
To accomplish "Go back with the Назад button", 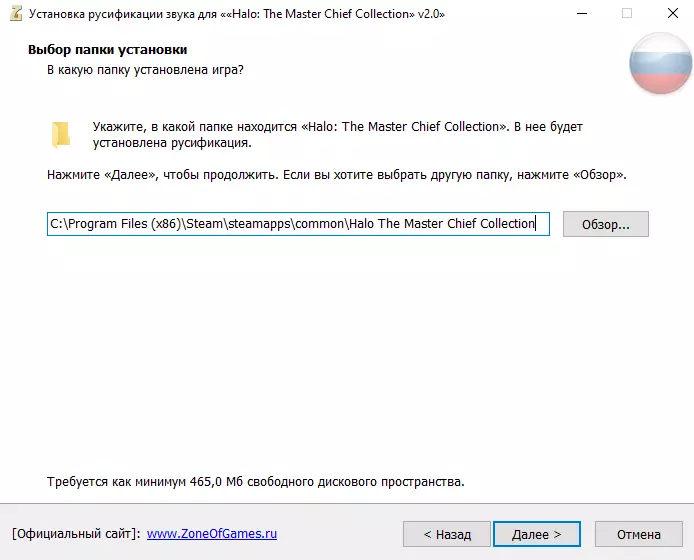I will click(446, 535).
